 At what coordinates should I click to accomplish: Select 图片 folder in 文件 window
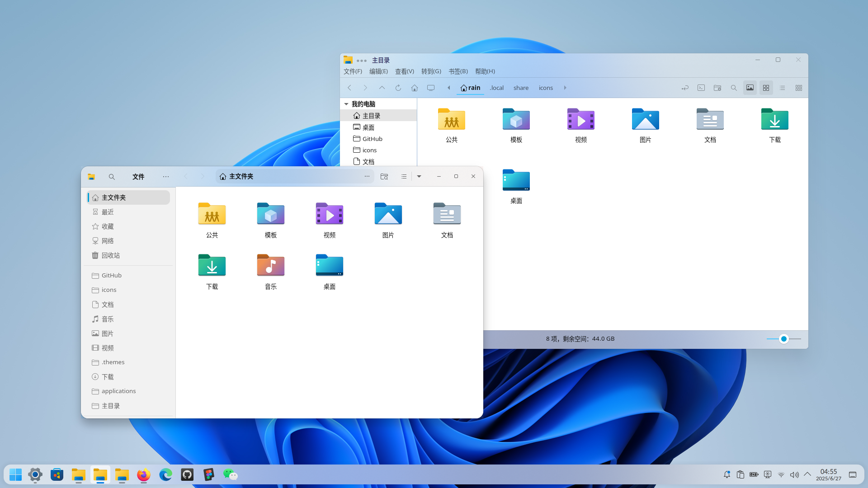pos(388,220)
